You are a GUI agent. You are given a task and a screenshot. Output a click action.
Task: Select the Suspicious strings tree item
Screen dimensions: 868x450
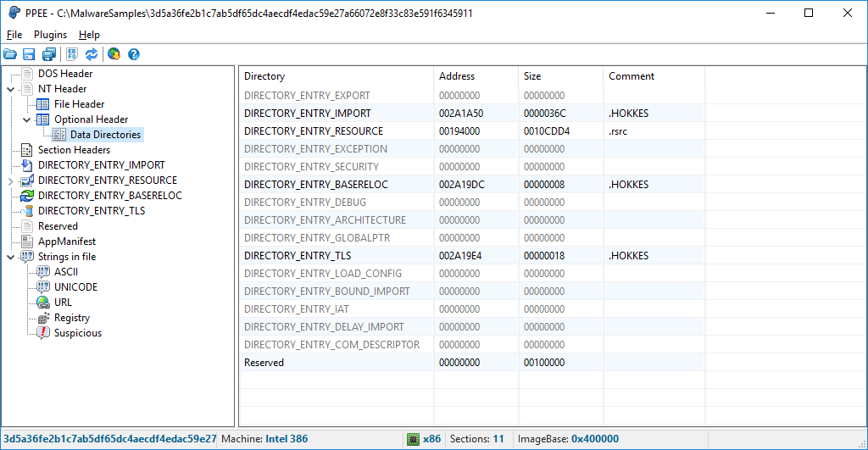tap(77, 333)
